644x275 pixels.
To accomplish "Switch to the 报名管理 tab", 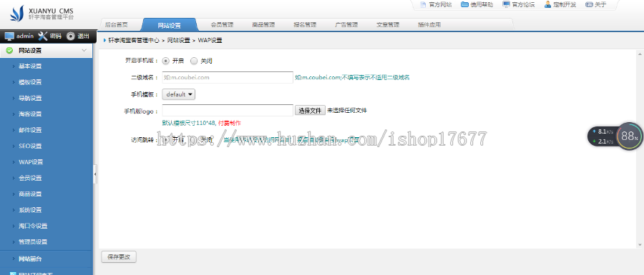I will 305,24.
